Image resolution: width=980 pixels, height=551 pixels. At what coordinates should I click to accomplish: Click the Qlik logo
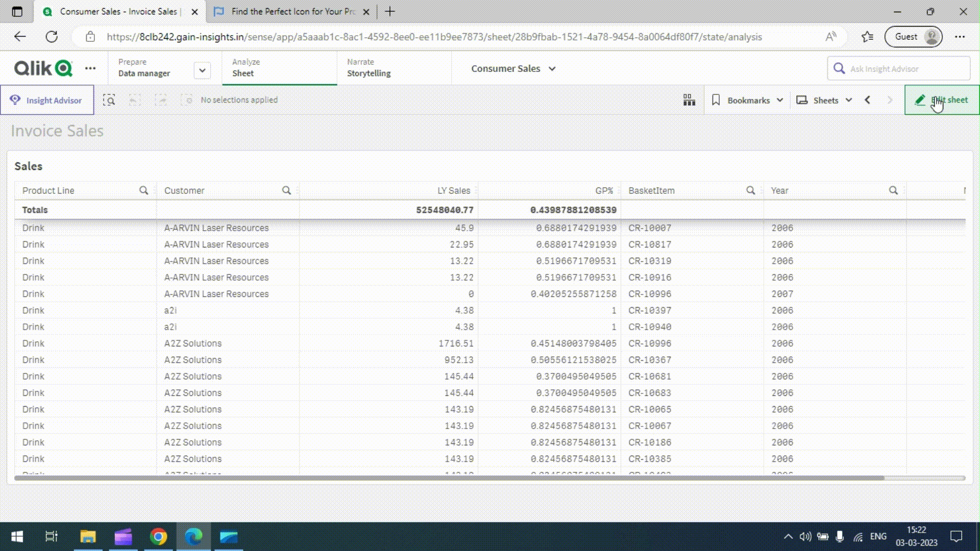(x=43, y=68)
